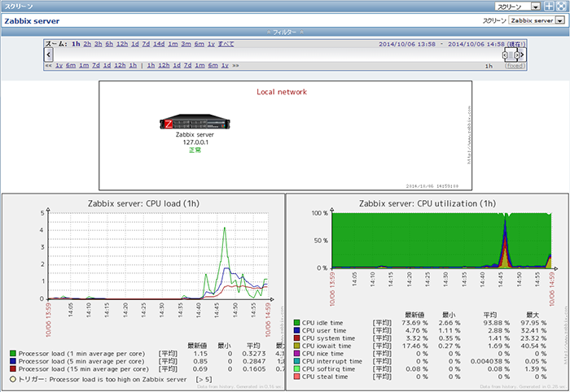Click the 現在 (now) link

(x=515, y=43)
